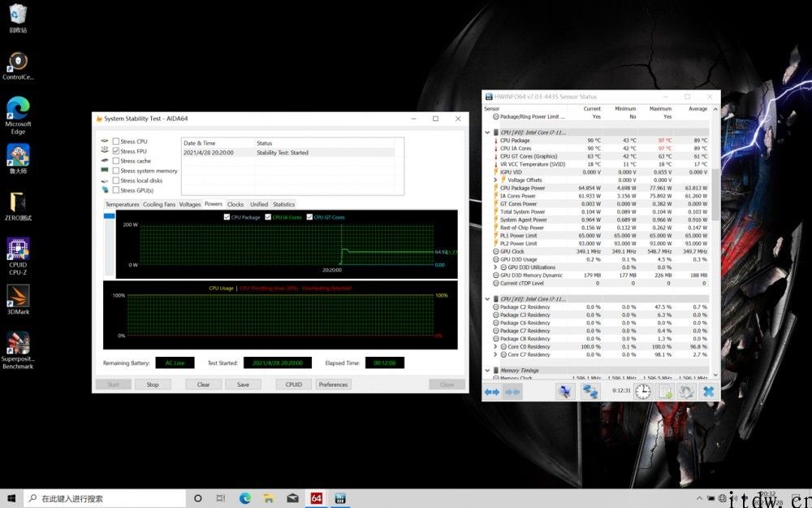Switch to the Clocks tab
812x508 pixels.
pos(235,205)
